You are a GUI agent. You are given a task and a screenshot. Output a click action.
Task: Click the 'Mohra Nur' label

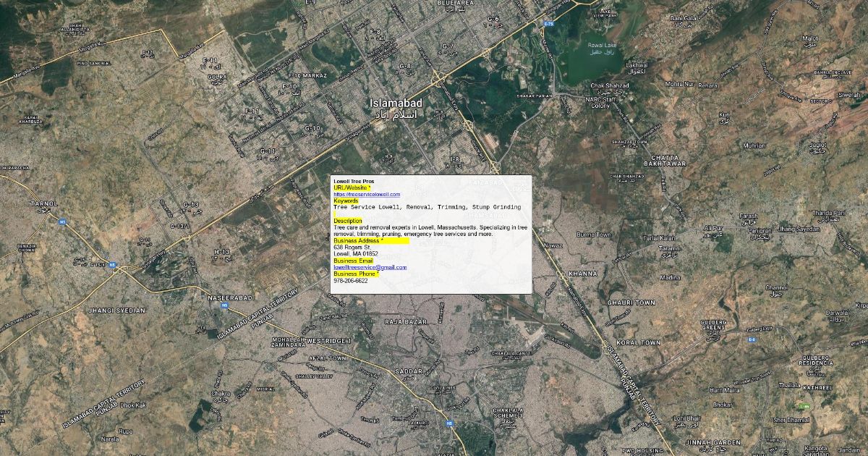[x=678, y=84]
